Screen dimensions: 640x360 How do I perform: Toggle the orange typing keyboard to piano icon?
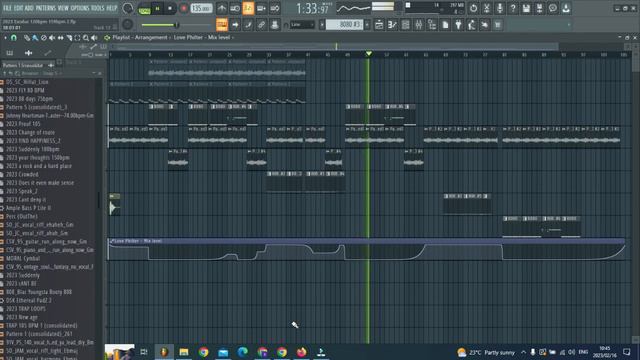[222, 24]
